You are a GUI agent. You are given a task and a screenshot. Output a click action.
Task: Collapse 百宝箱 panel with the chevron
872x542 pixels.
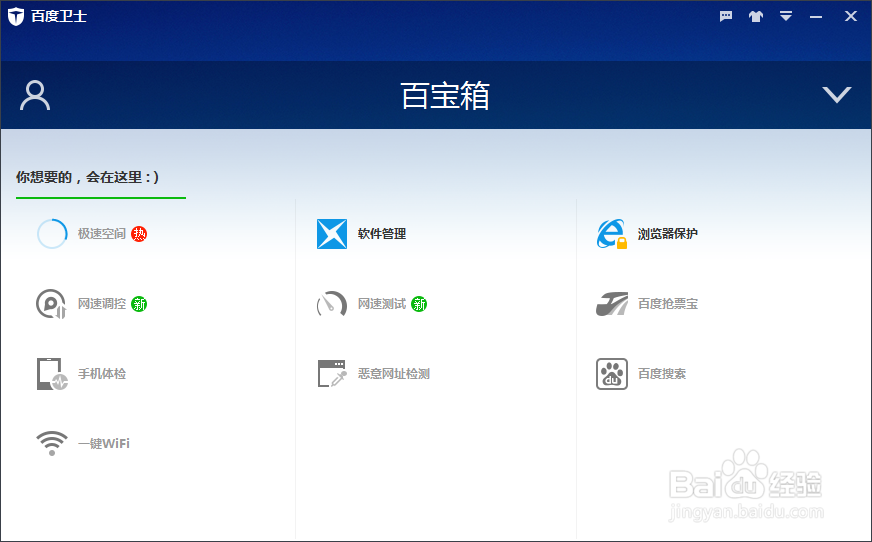coord(836,95)
